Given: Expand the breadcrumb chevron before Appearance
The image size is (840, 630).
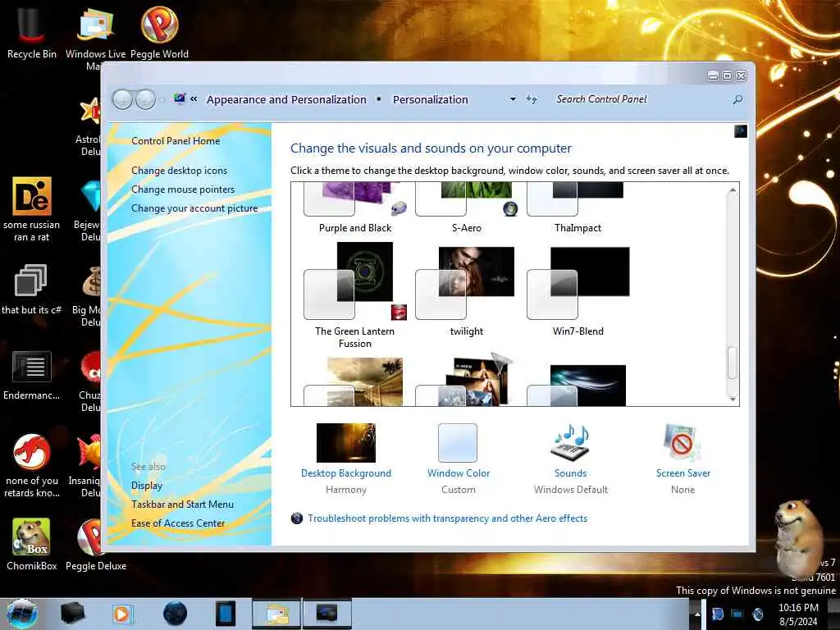Looking at the screenshot, I should (x=194, y=98).
